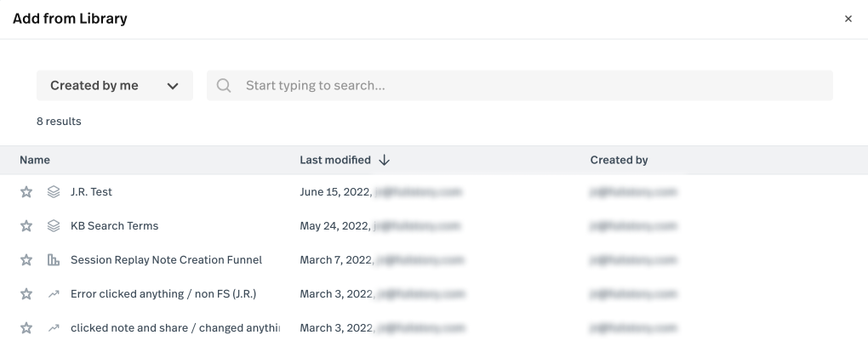This screenshot has width=868, height=352.
Task: Star the Error clicked anything row
Action: 26,294
